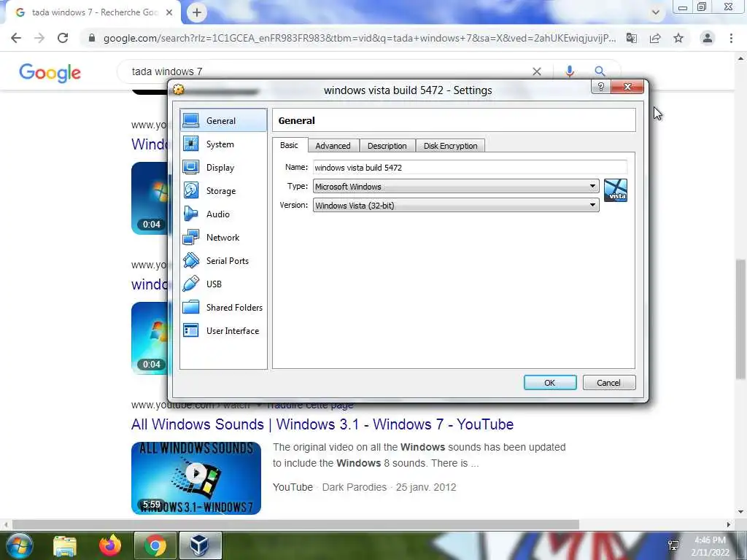Play the All Windows Sounds thumbnail
This screenshot has height=560, width=747.
click(196, 478)
